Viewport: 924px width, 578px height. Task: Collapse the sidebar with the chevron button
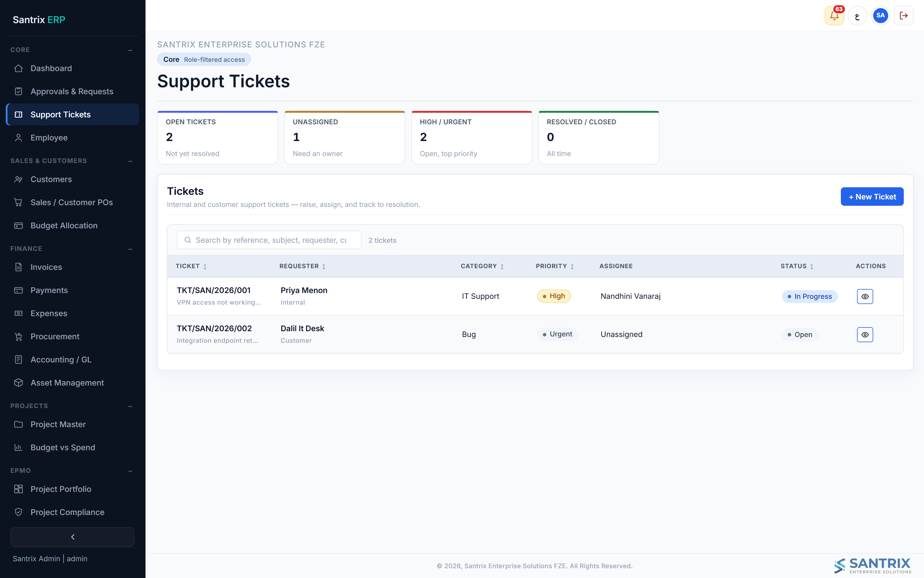click(72, 537)
